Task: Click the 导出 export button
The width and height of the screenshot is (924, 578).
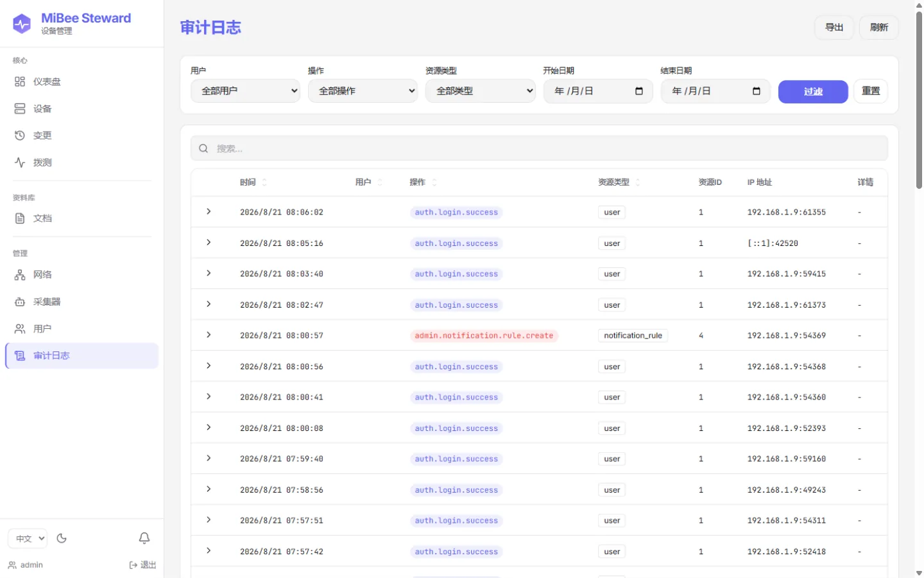Action: pyautogui.click(x=834, y=28)
